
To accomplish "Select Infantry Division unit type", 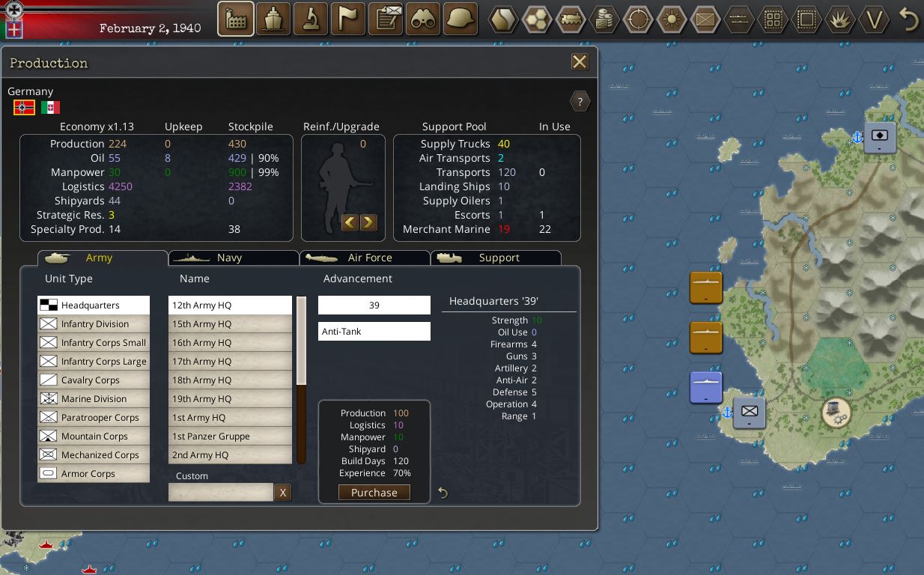I will (94, 324).
